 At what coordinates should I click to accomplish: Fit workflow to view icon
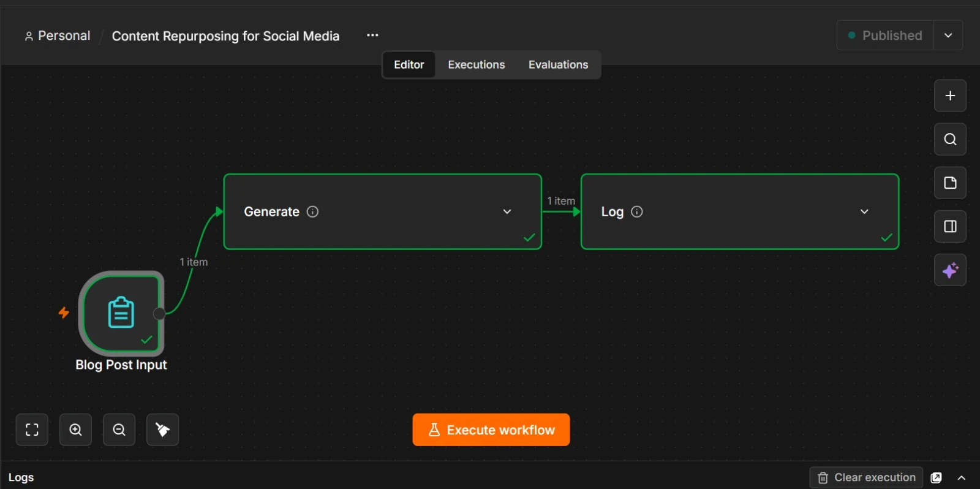(32, 430)
